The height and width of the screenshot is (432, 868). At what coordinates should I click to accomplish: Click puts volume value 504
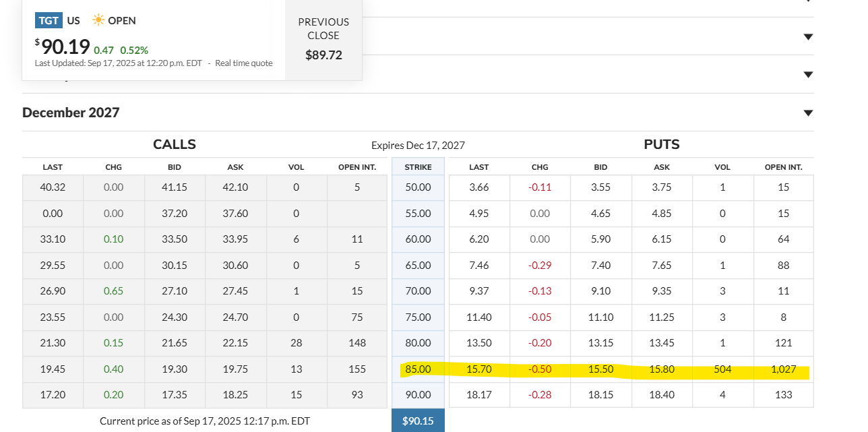coord(722,369)
